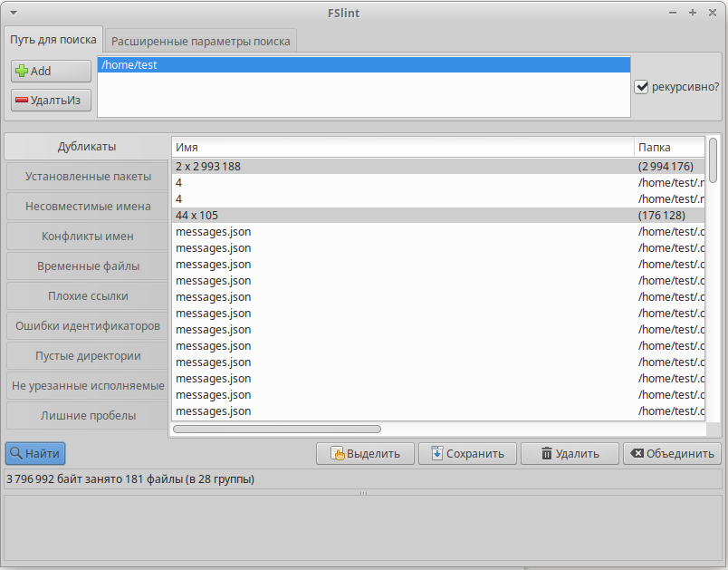Switch to Расширенные параметры поиска tab

coord(200,41)
